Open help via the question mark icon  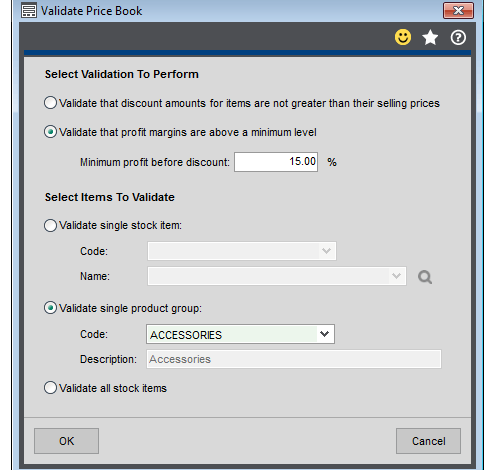458,37
